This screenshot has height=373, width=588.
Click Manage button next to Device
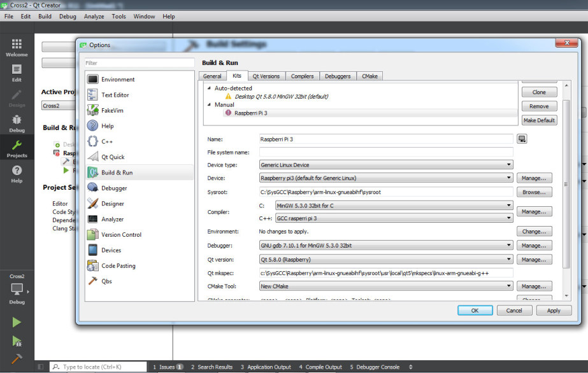click(534, 178)
